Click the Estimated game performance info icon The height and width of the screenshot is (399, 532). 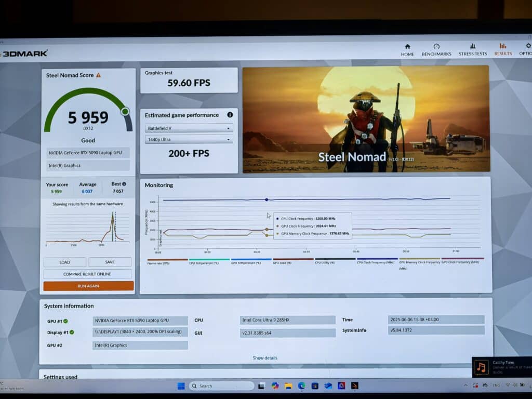(x=230, y=115)
